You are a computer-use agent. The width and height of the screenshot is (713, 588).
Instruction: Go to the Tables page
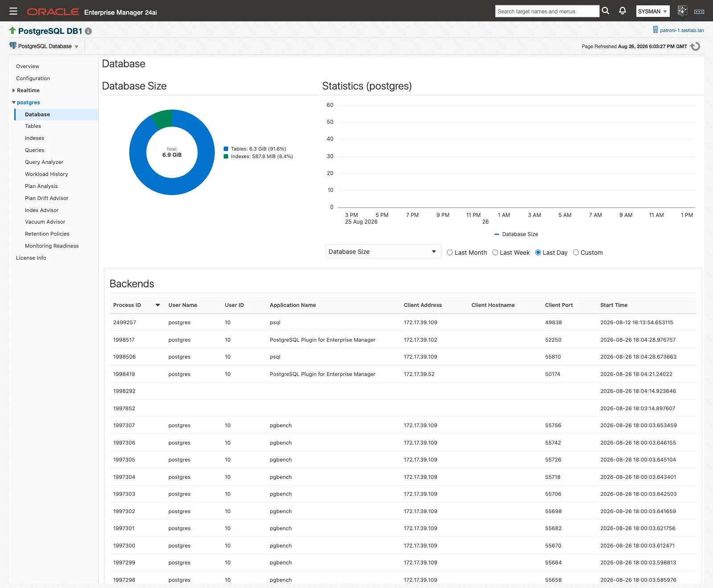tap(33, 126)
